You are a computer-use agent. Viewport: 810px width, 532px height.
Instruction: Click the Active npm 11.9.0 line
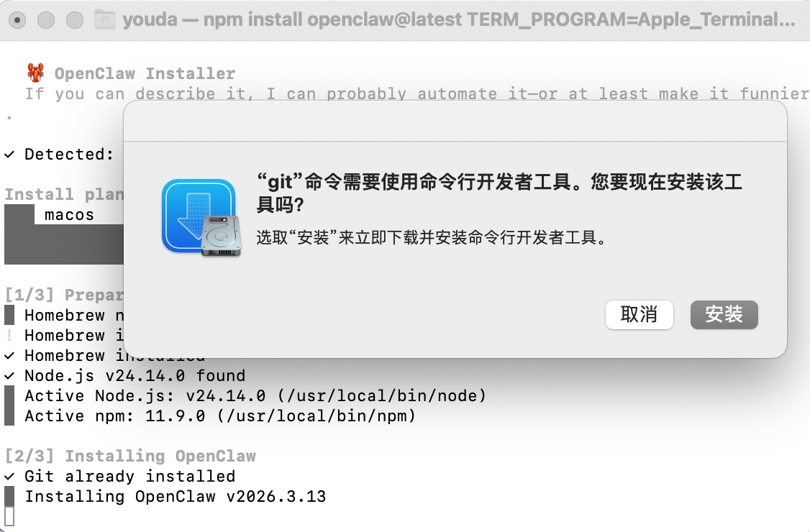tap(220, 416)
